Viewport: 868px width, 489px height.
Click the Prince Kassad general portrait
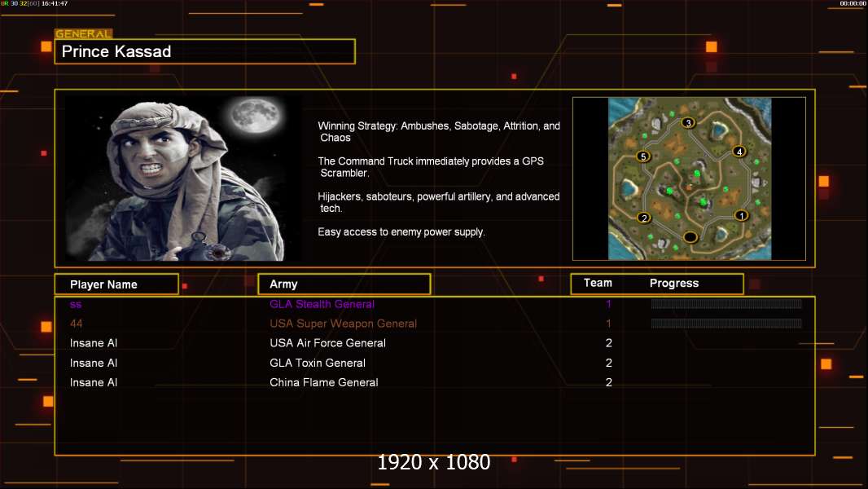[183, 177]
